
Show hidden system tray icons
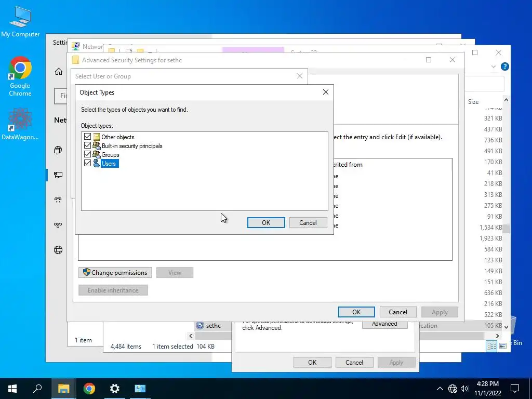click(x=440, y=389)
